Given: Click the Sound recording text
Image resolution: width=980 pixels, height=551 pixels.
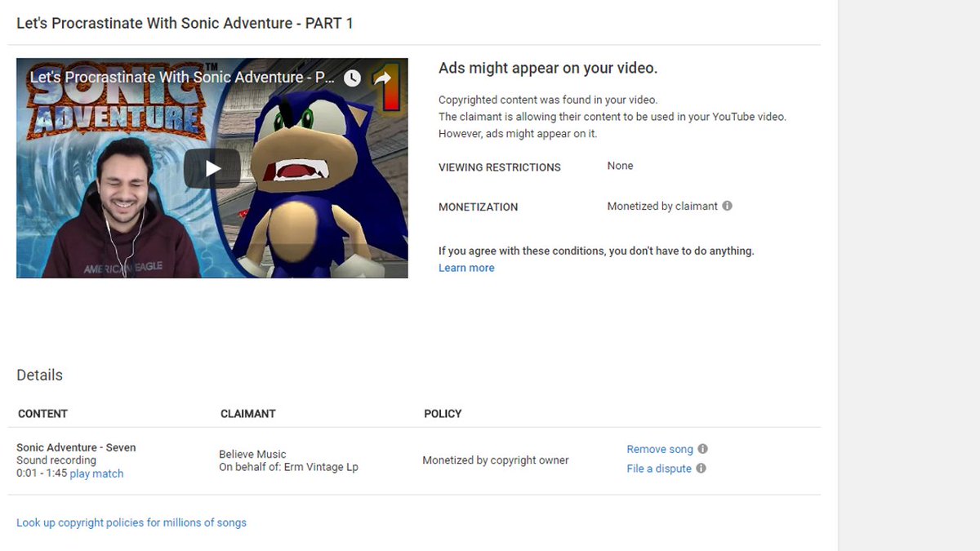Looking at the screenshot, I should click(56, 460).
